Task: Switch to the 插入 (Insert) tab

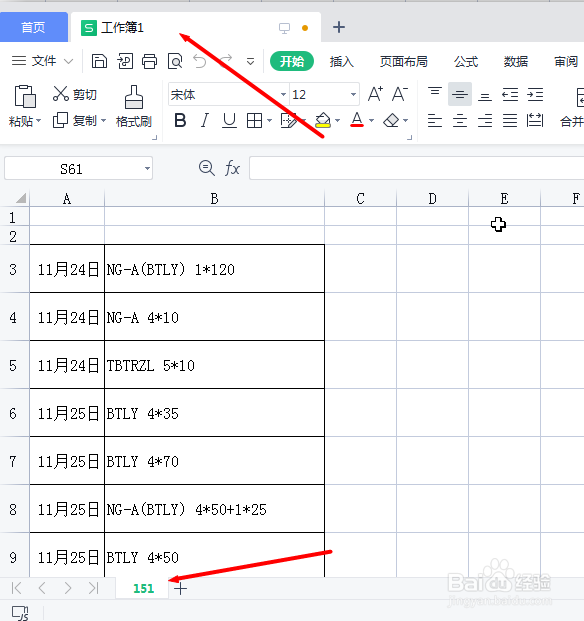Action: pyautogui.click(x=342, y=61)
